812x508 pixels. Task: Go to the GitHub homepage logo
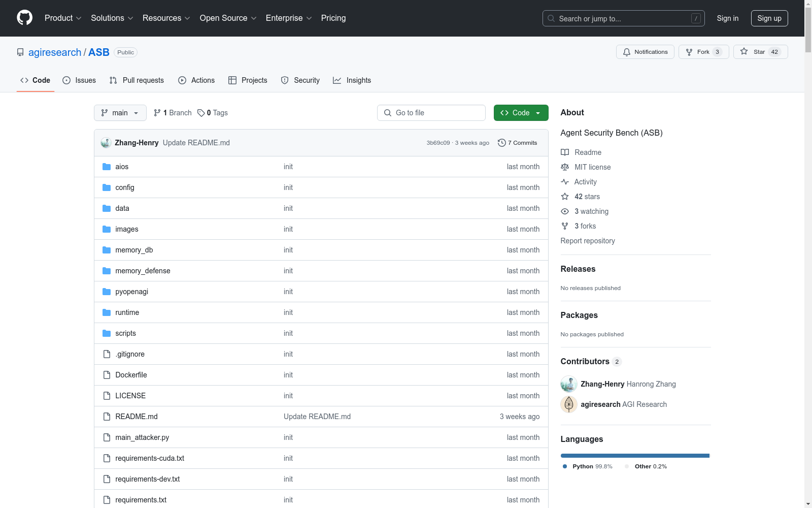[24, 18]
